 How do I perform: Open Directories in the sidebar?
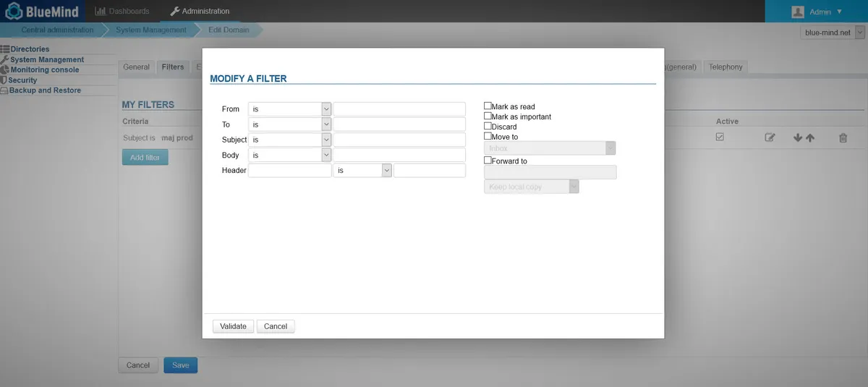(30, 49)
